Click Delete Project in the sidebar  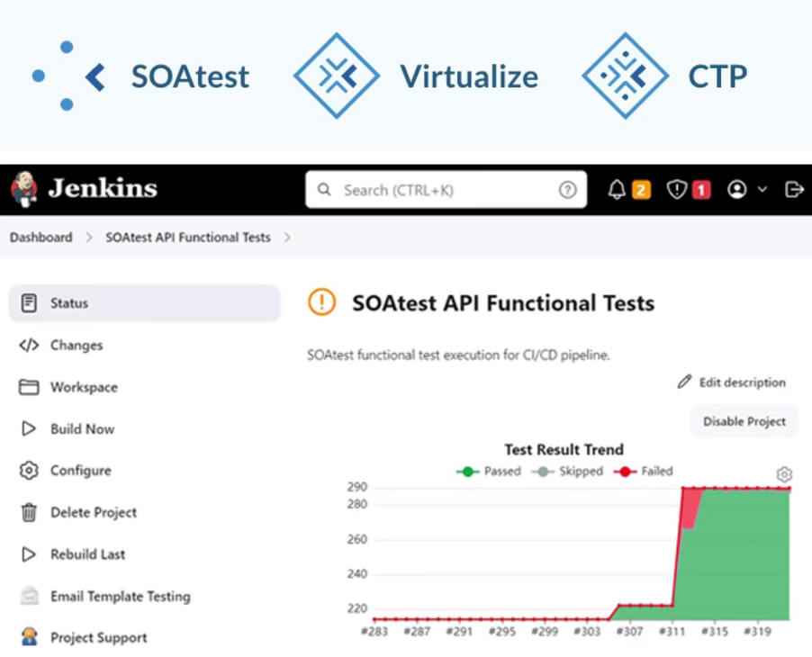[x=94, y=512]
